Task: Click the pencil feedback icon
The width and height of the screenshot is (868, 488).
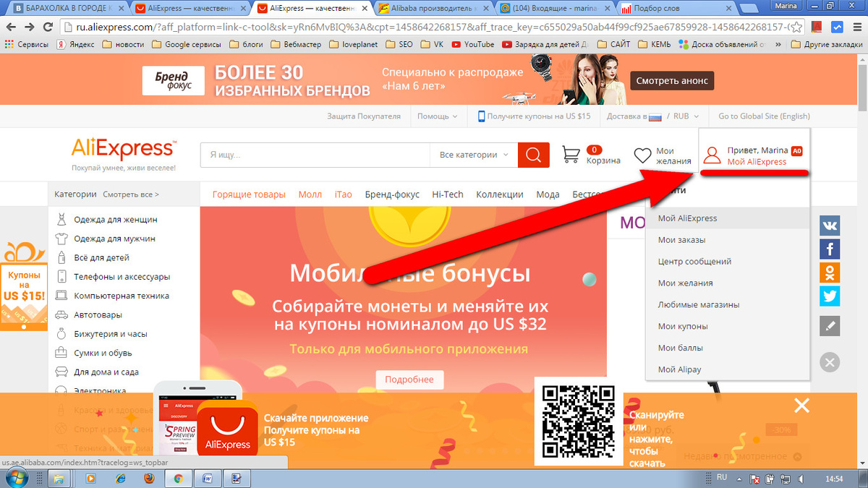Action: point(830,325)
